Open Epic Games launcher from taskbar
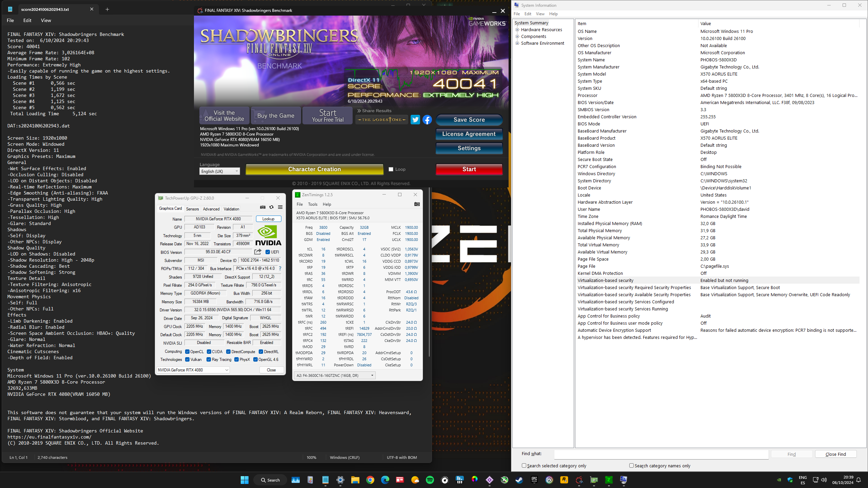The width and height of the screenshot is (868, 488). point(534,480)
